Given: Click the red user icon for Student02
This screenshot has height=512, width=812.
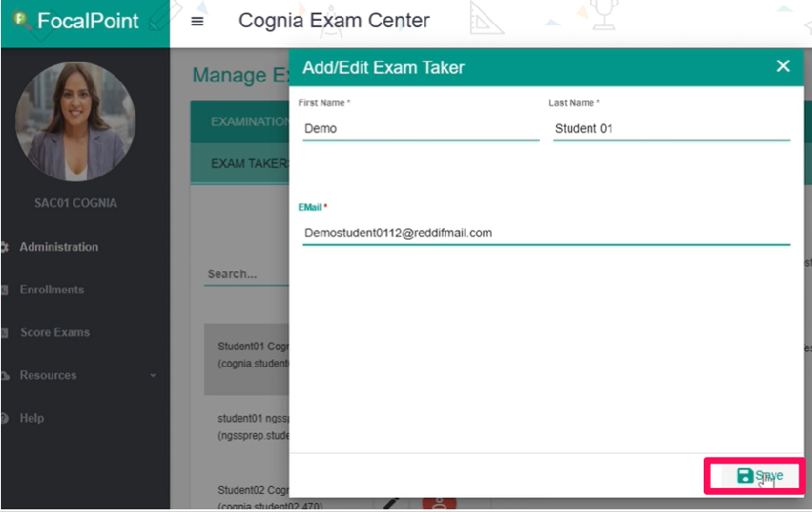Looking at the screenshot, I should pos(440,503).
